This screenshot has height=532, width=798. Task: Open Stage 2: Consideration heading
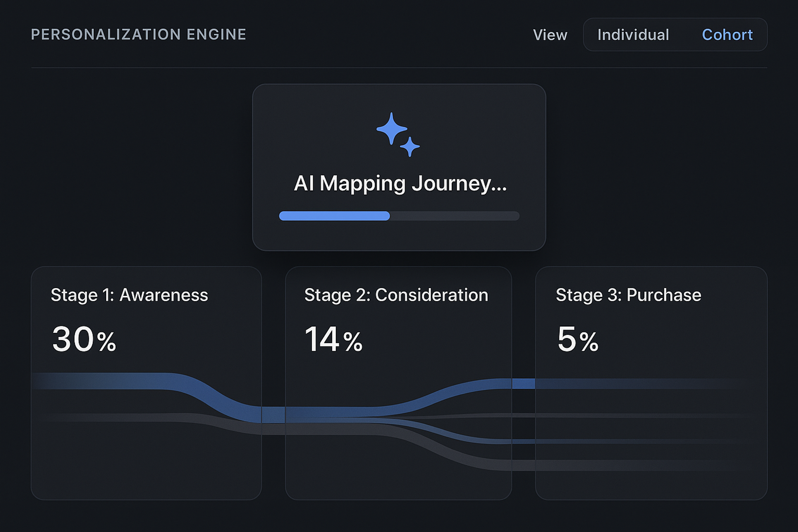click(396, 295)
